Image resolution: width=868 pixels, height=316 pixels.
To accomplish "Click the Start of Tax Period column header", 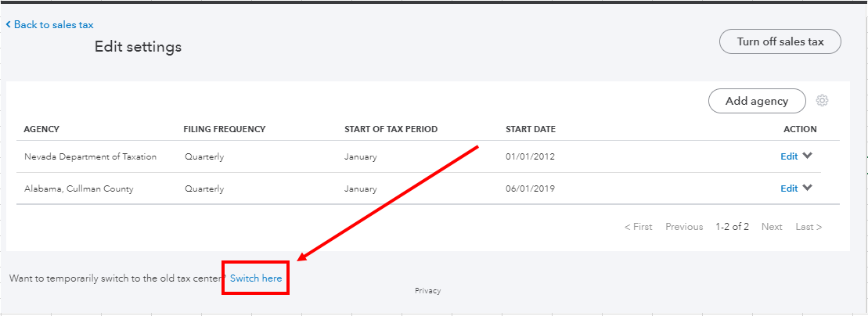I will [x=391, y=129].
